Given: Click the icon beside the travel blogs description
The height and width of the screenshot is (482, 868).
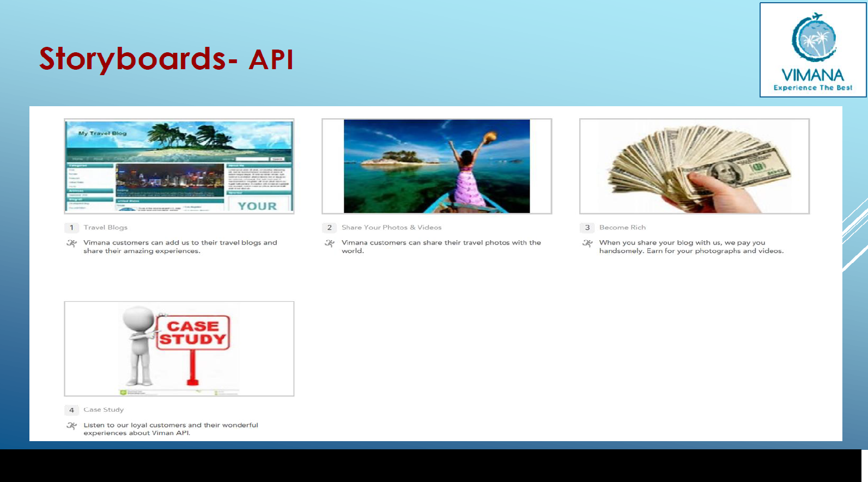Looking at the screenshot, I should pyautogui.click(x=71, y=243).
